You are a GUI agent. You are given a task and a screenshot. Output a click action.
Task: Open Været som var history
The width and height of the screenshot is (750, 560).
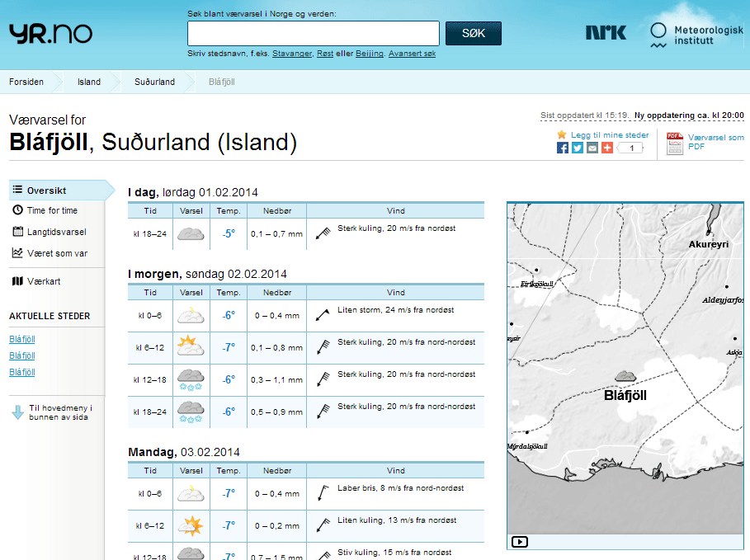click(x=56, y=253)
